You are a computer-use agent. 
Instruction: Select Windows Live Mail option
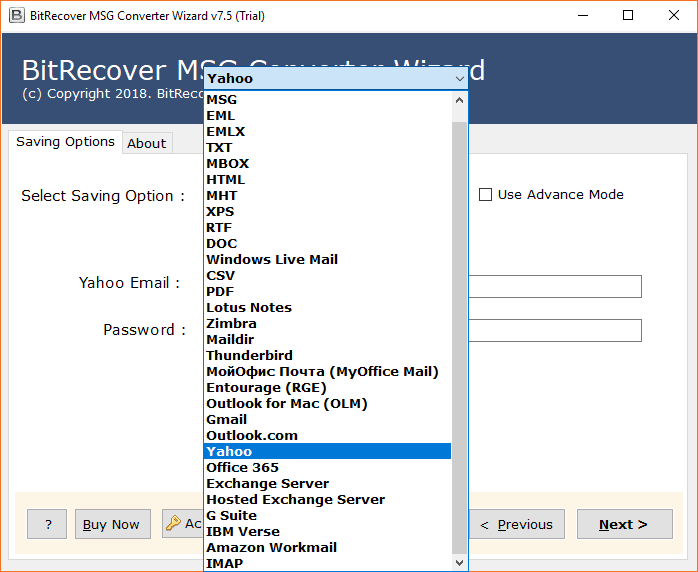click(327, 260)
